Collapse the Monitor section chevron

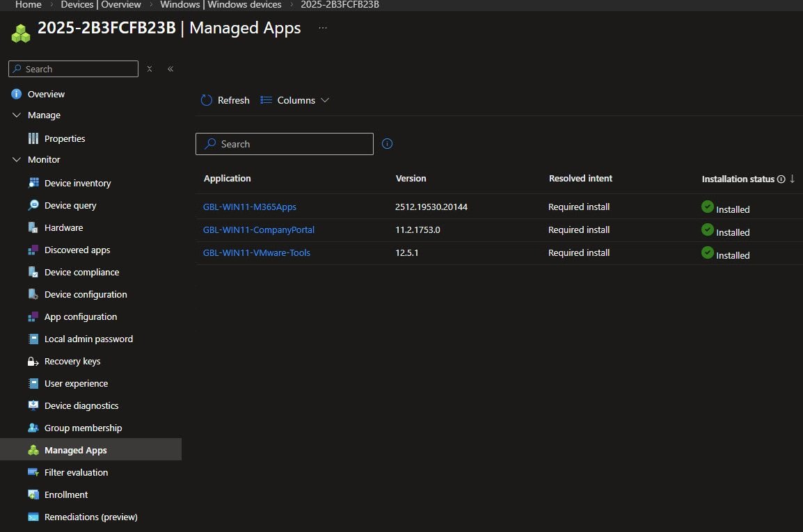[x=17, y=160]
